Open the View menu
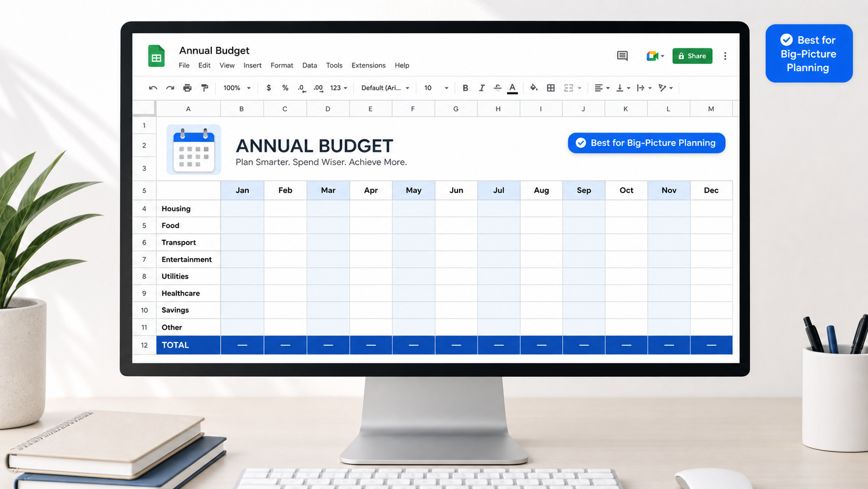The image size is (868, 489). [x=227, y=65]
